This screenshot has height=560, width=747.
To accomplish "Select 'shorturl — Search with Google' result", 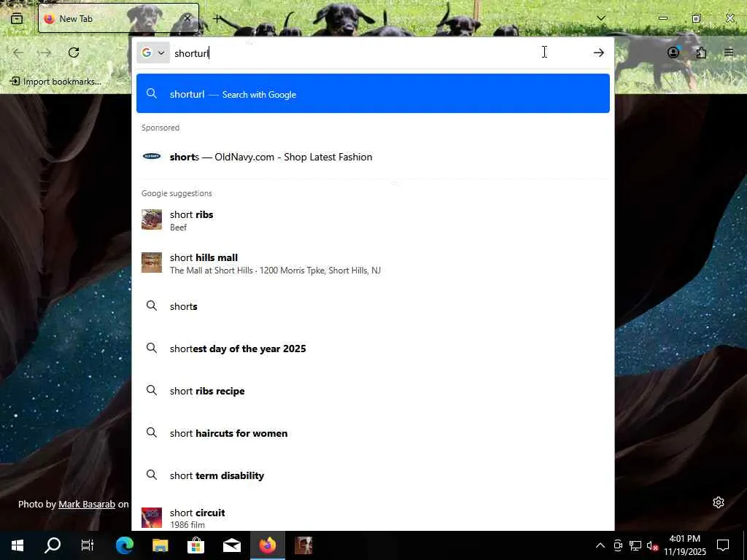I will (373, 94).
